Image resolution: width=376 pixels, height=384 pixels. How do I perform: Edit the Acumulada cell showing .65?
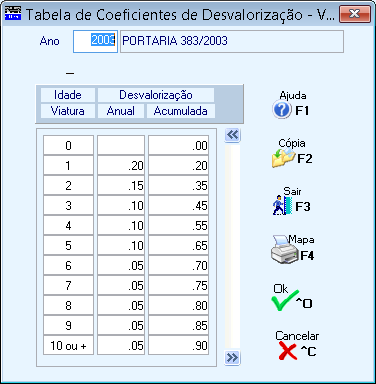tap(179, 245)
